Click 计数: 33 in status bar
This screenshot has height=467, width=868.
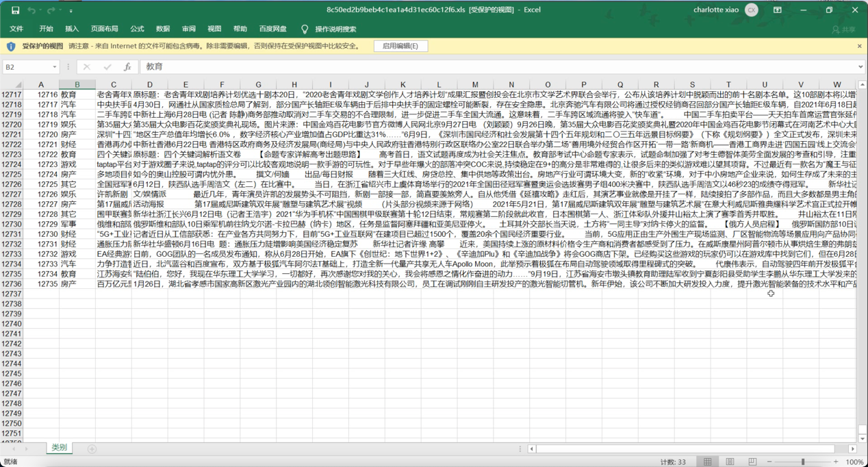tap(673, 462)
